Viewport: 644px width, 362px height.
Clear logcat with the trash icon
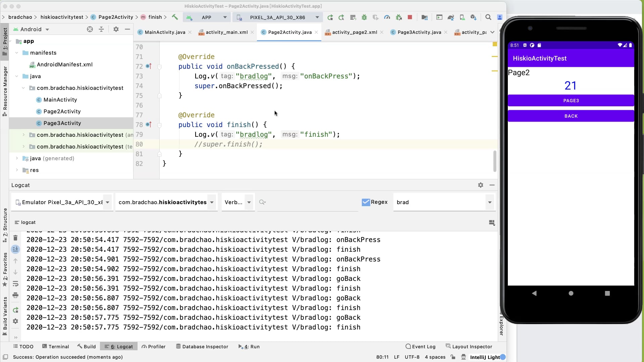click(15, 238)
